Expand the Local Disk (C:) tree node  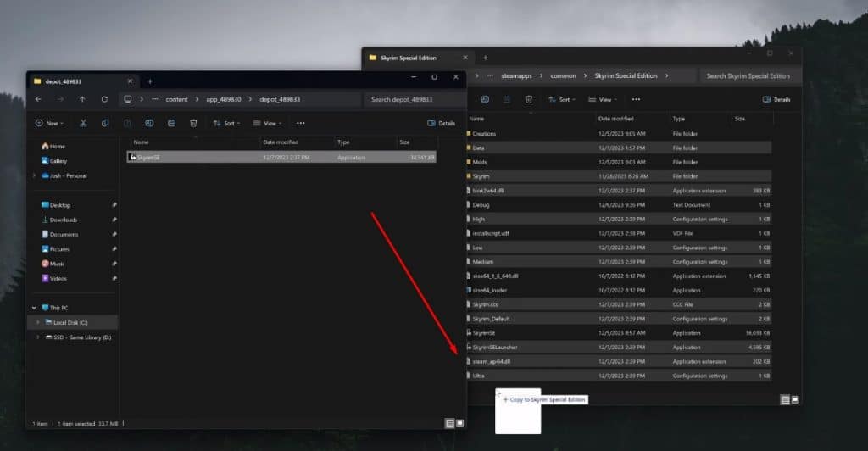coord(37,322)
